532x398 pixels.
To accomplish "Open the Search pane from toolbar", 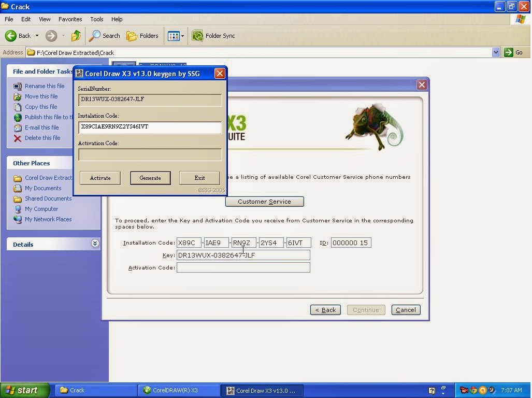I will [105, 36].
